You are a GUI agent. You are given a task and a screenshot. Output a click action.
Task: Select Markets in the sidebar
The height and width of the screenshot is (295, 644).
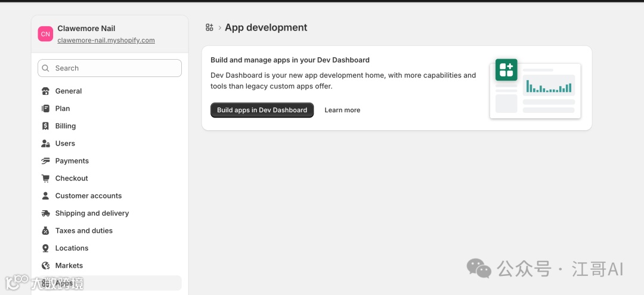coord(110,266)
